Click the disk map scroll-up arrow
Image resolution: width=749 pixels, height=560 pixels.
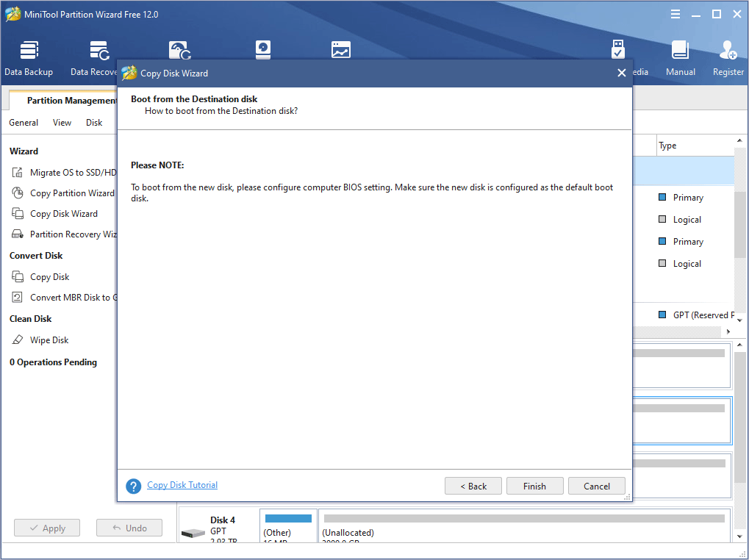click(x=739, y=345)
